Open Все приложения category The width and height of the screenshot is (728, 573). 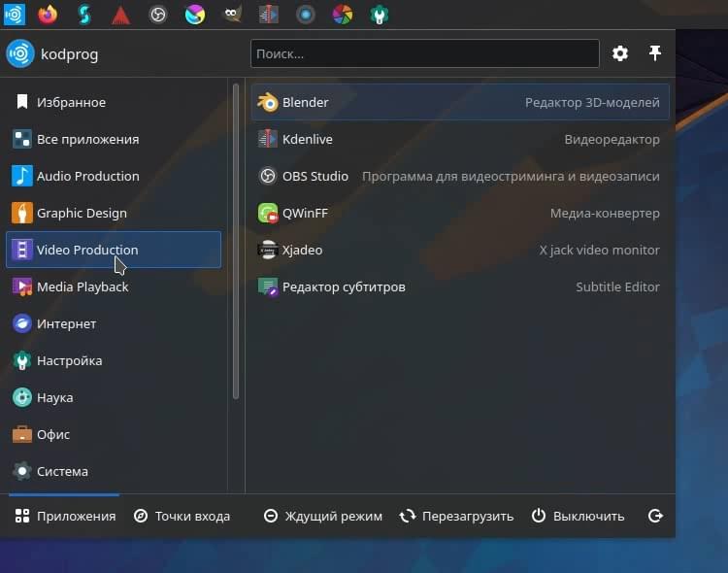coord(114,139)
